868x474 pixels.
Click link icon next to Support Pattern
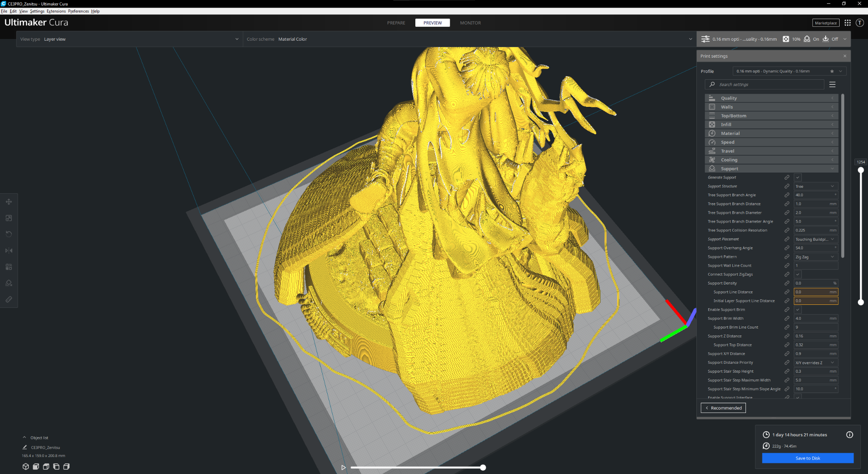[787, 257]
